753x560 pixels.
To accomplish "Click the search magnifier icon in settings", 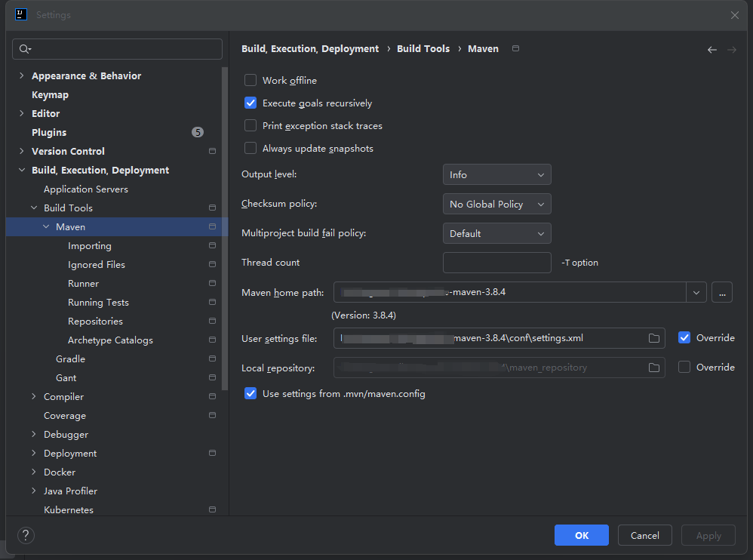I will [24, 49].
